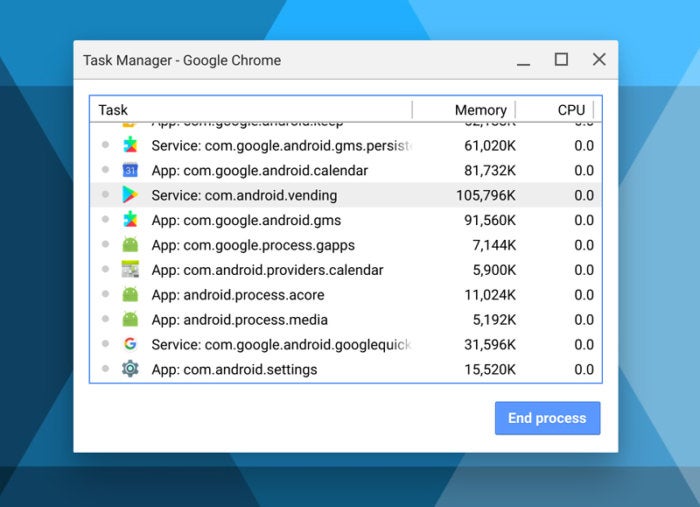Screen dimensions: 700x507
Task: Select 'Service: com.google.android.googlequick' row text
Action: click(281, 345)
